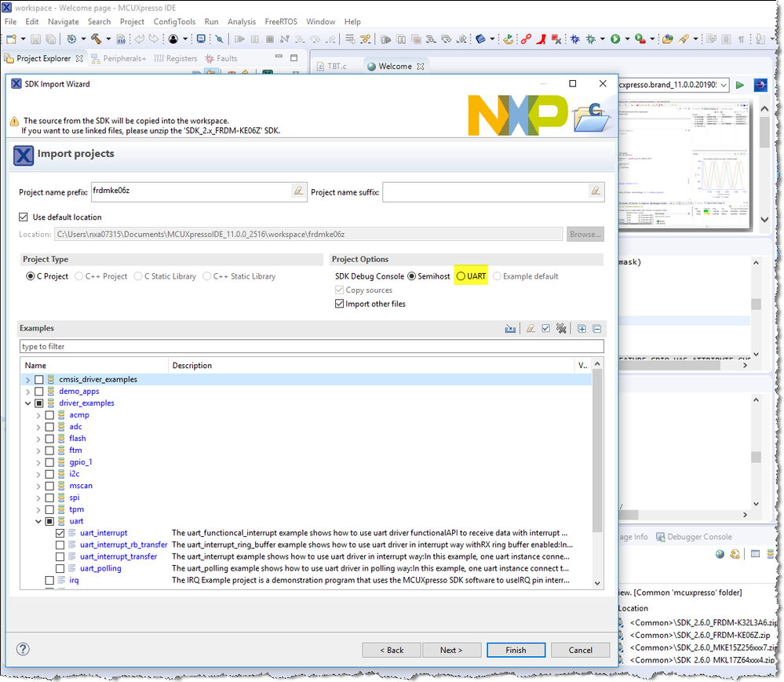
Task: Untick the uart_interrupt example checkbox
Action: pyautogui.click(x=60, y=532)
